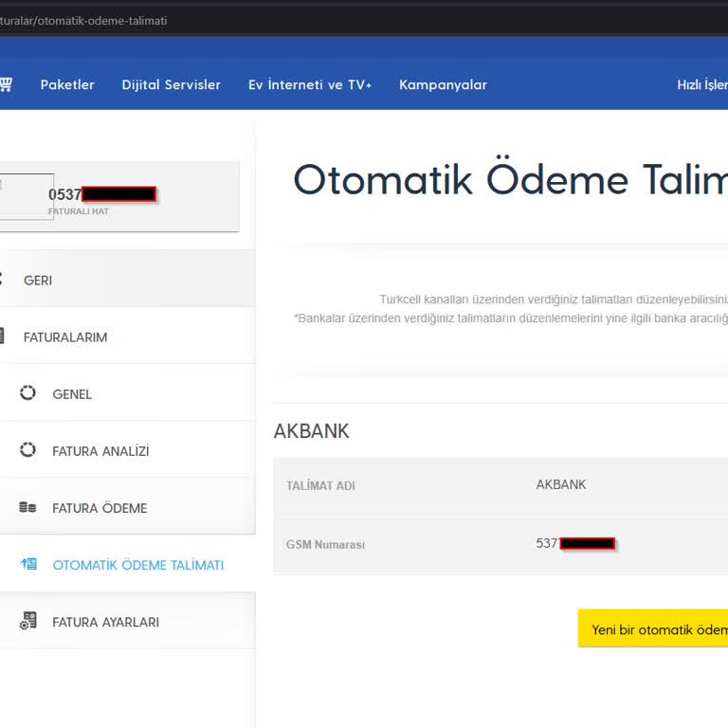Open the Dijital Servisler menu
Image resolution: width=728 pixels, height=728 pixels.
(171, 84)
